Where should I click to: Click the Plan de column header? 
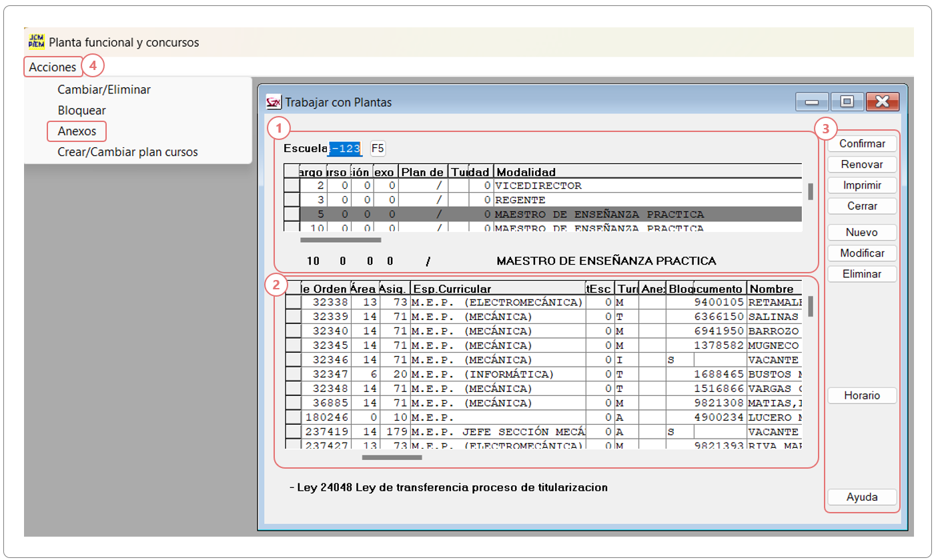(423, 172)
